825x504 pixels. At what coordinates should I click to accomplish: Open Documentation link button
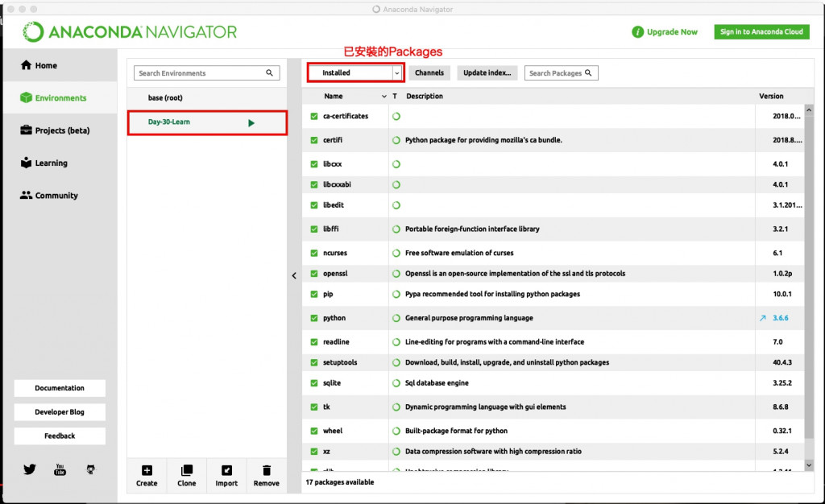coord(60,388)
